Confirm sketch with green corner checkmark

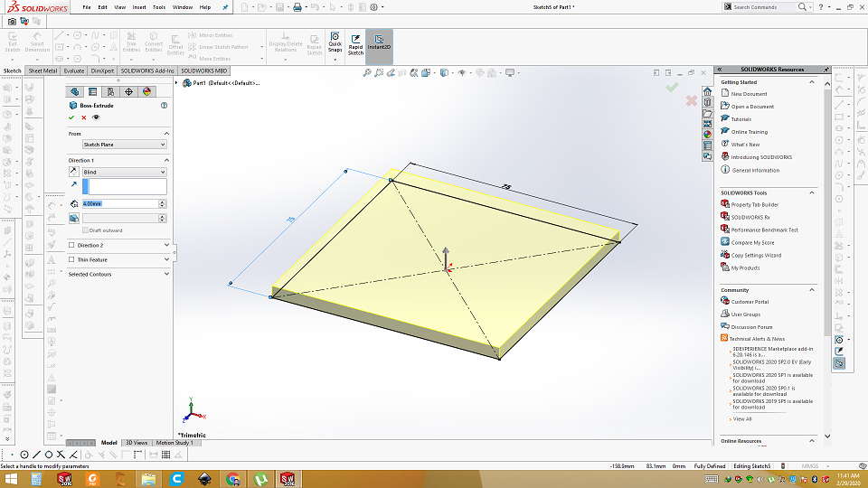672,87
